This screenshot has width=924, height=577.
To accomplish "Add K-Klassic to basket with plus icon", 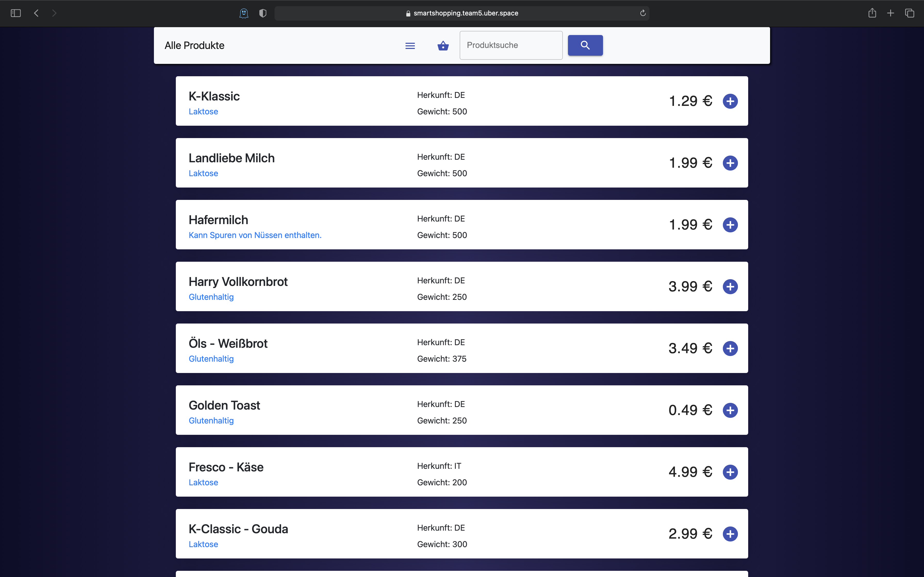I will 730,101.
